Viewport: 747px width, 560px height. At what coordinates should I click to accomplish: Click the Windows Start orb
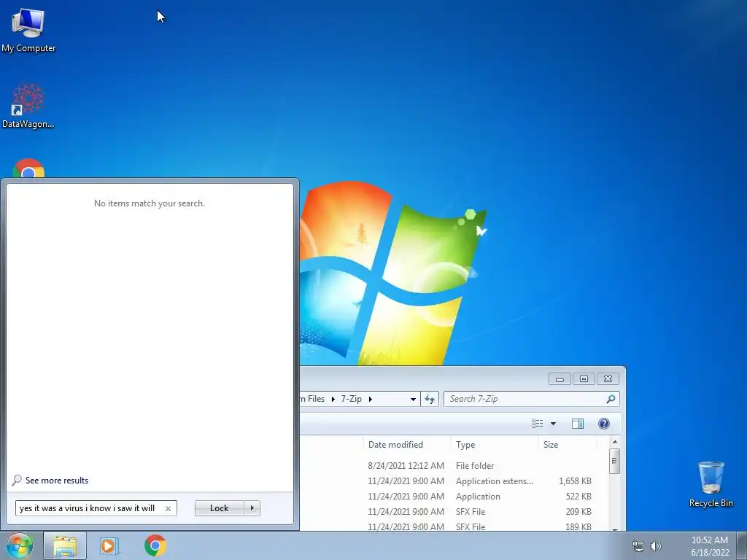coord(20,545)
